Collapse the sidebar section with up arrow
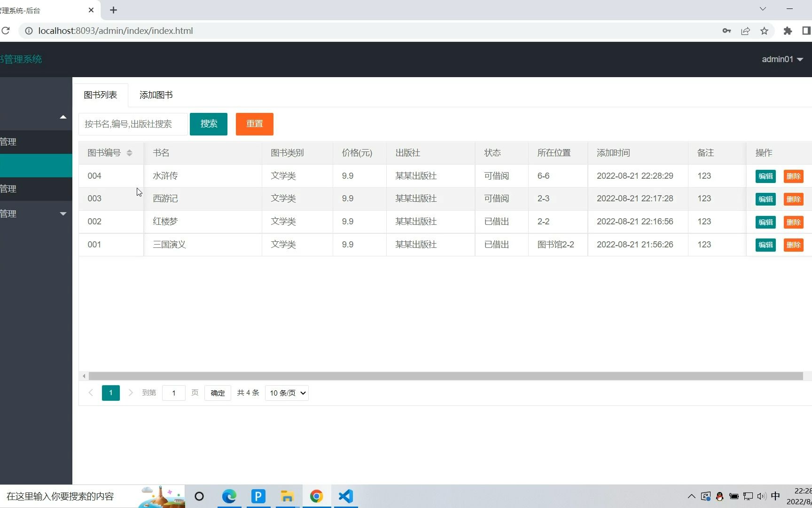812x508 pixels. click(63, 117)
